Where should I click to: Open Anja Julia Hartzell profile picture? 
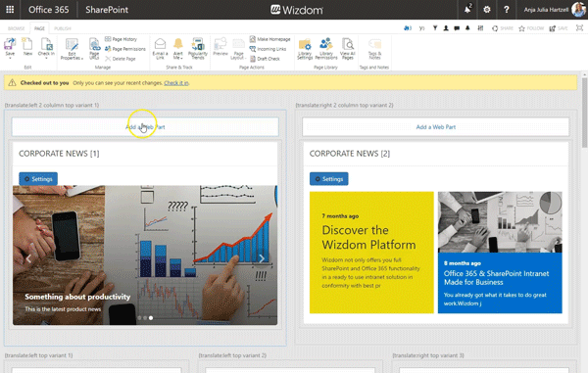point(578,10)
